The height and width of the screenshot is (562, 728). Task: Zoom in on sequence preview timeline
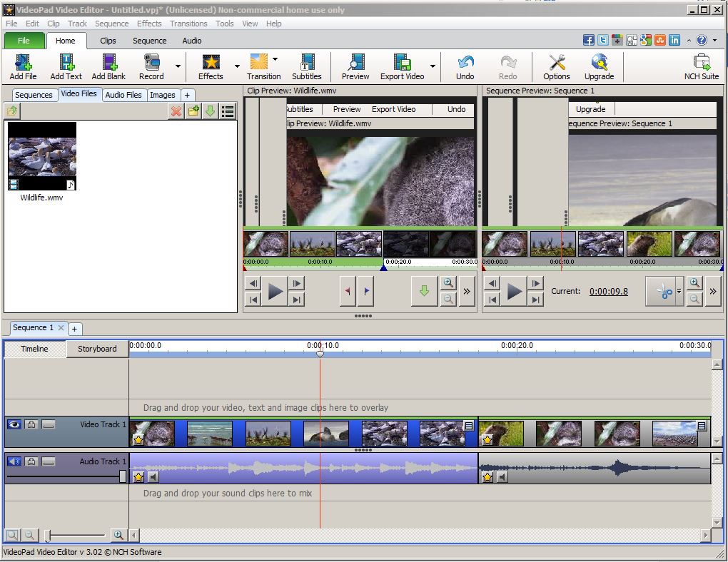click(694, 282)
